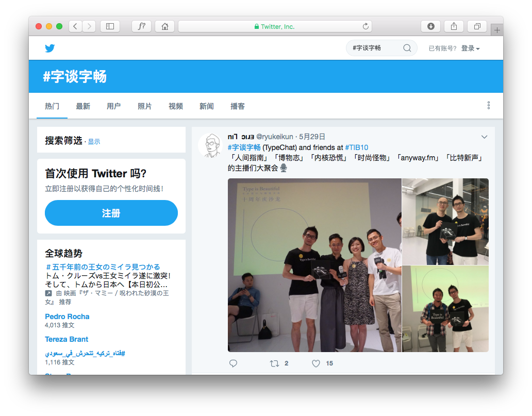Switch to the 最新 tab

(83, 106)
